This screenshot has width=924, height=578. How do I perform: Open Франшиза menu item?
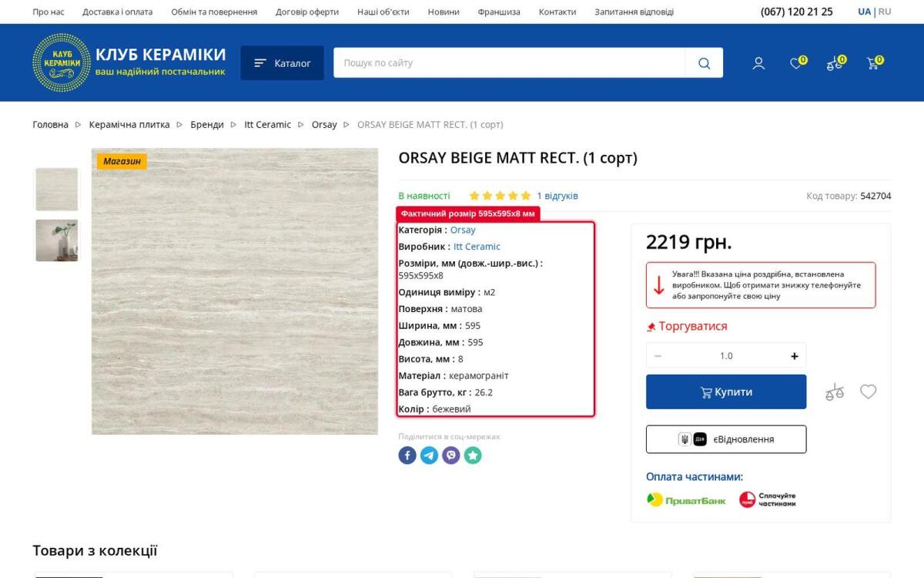click(x=499, y=12)
